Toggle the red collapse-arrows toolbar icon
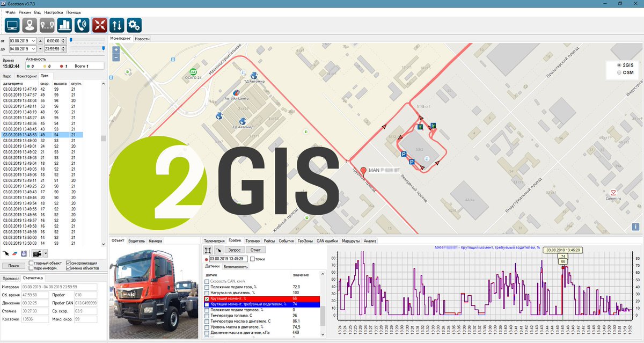 click(x=99, y=25)
